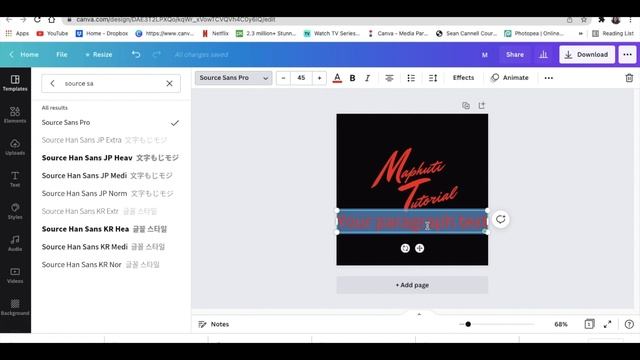The image size is (640, 360).
Task: Open the Styles sidebar panel
Action: click(15, 211)
